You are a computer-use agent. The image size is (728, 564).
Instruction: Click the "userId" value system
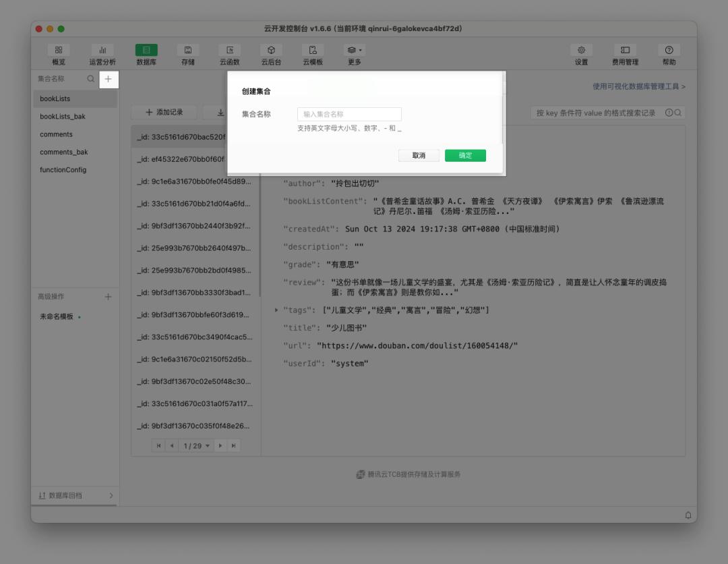pos(349,364)
